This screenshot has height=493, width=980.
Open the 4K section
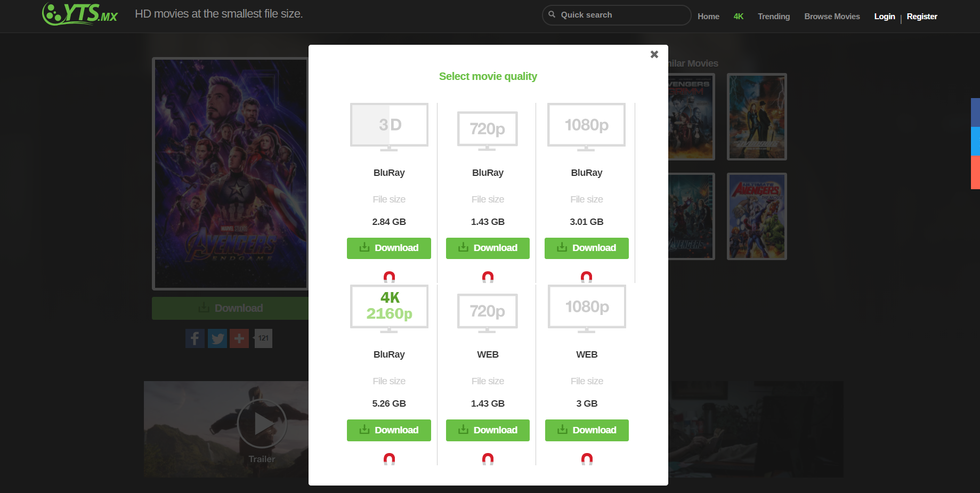tap(738, 17)
